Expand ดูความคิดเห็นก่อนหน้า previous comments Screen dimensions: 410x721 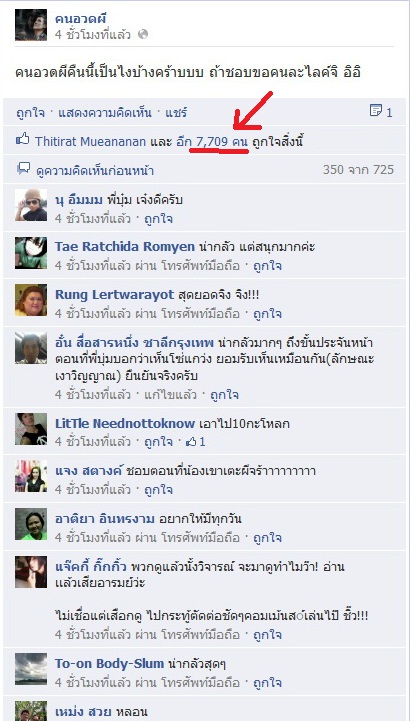click(95, 171)
